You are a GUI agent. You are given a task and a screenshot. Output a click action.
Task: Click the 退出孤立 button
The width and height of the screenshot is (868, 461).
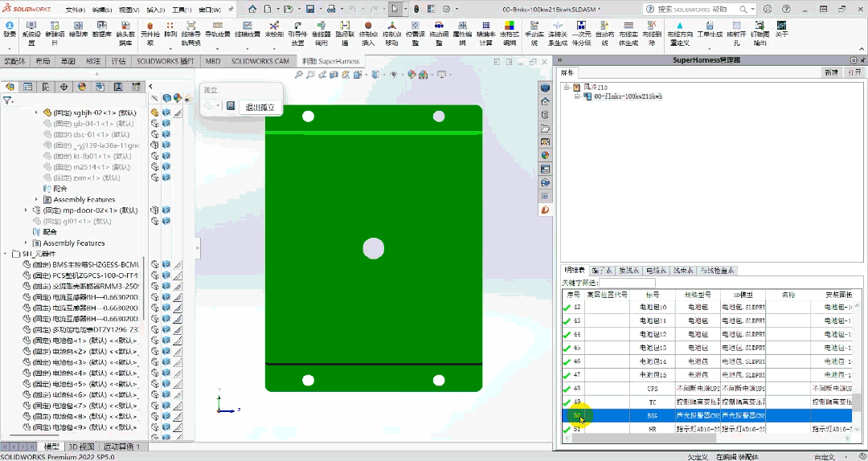(260, 108)
